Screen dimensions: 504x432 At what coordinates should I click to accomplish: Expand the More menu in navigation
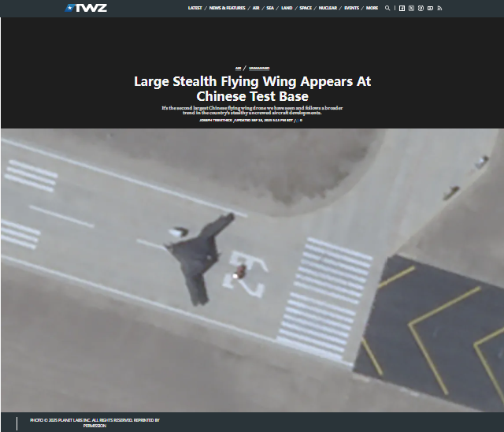point(372,8)
